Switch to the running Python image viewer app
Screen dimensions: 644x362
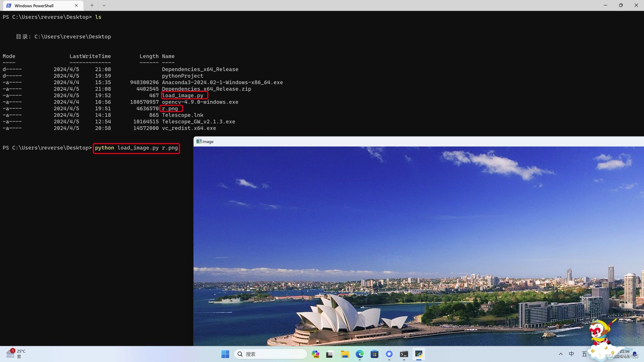click(419, 354)
